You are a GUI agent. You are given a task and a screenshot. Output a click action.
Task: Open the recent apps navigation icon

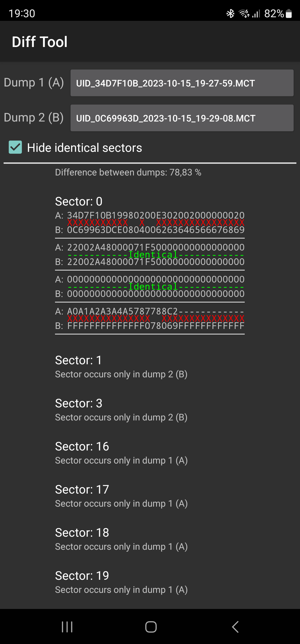point(67,627)
